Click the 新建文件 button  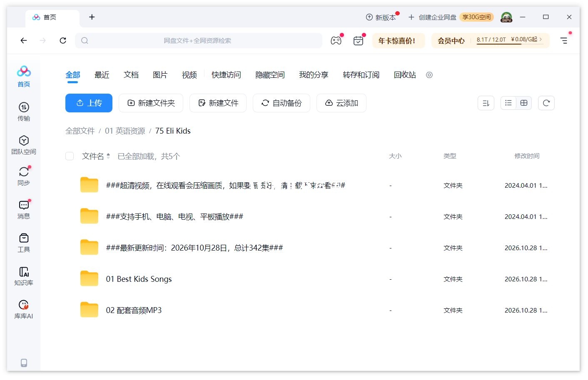click(x=218, y=103)
